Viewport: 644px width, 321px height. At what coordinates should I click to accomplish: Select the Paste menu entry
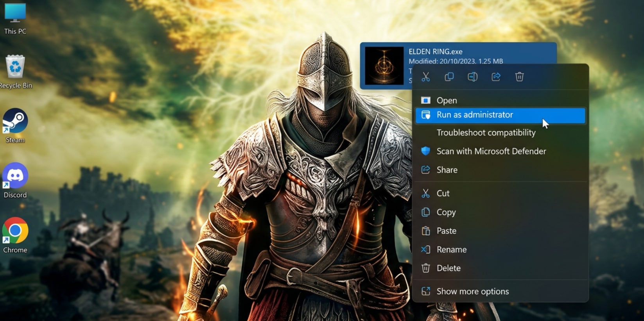pos(500,231)
